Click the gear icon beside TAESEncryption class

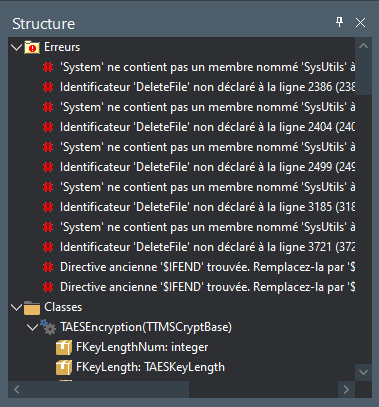pyautogui.click(x=48, y=327)
